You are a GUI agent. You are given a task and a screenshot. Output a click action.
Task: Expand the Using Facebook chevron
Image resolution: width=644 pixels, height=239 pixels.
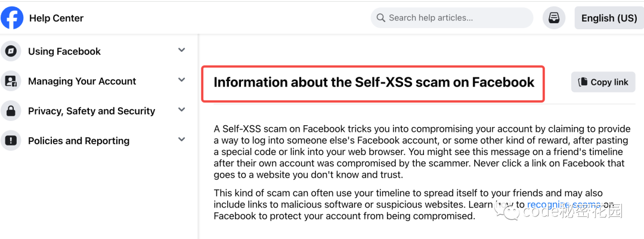coord(181,50)
